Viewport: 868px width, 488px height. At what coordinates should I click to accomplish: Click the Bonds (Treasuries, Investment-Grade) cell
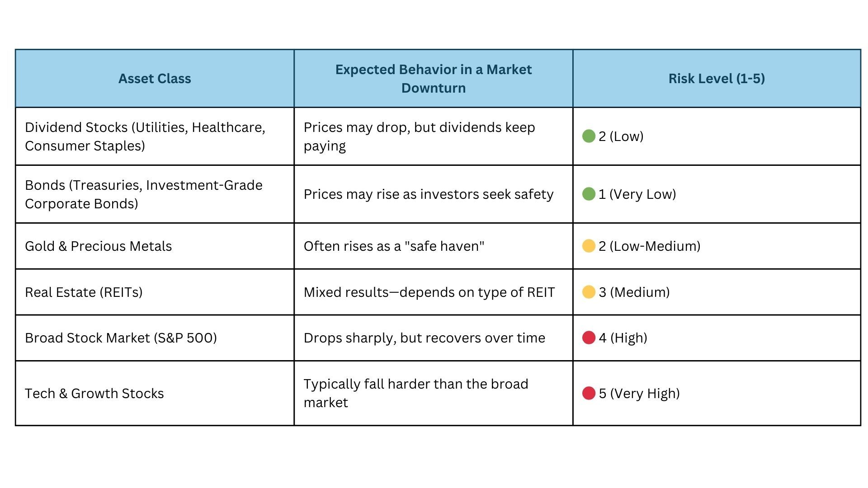pyautogui.click(x=143, y=194)
